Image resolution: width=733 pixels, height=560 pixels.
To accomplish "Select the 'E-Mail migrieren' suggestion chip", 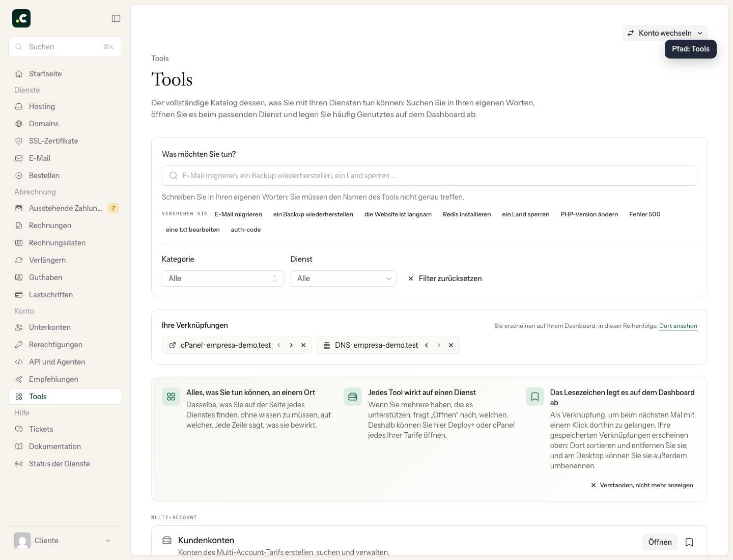I will 238,214.
